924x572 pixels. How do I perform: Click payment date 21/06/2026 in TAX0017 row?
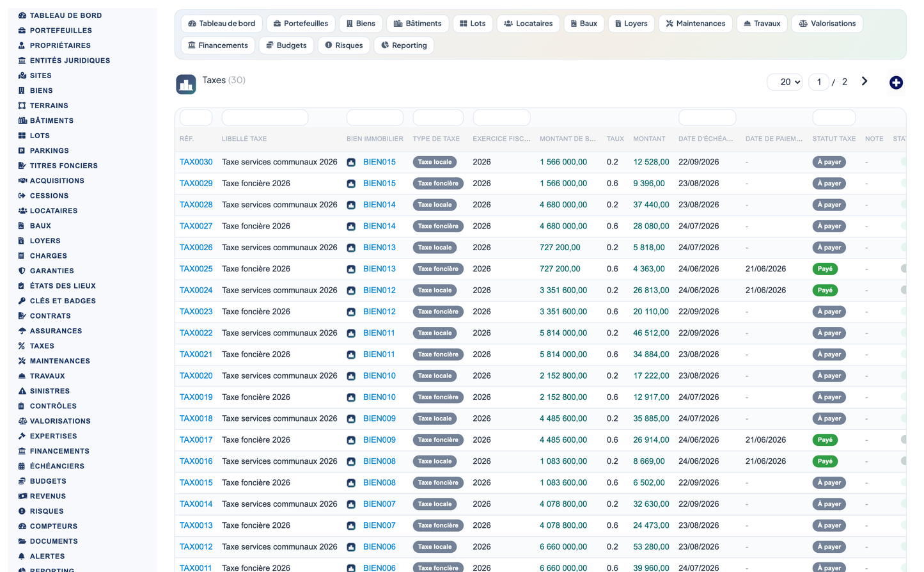point(765,440)
